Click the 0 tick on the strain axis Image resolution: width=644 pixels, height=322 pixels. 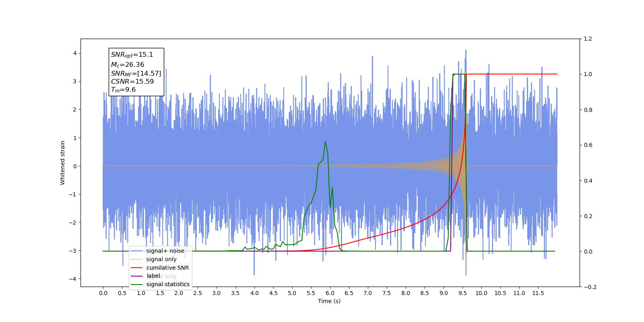point(74,166)
